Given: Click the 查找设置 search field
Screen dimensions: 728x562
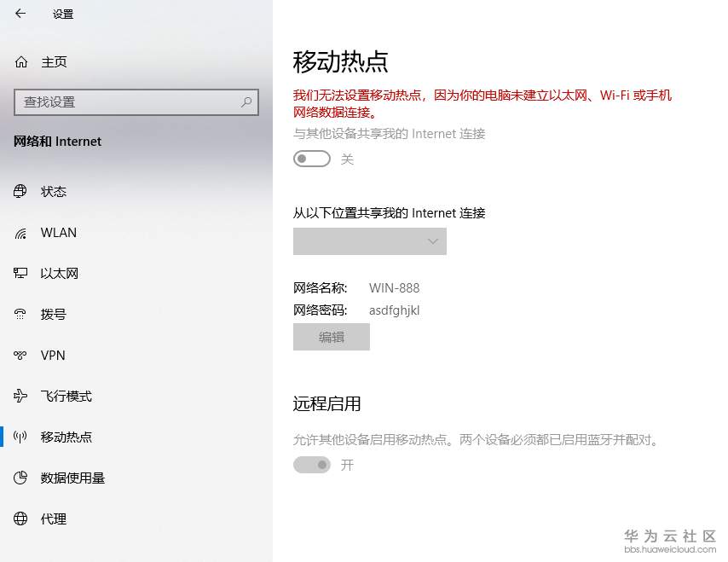Looking at the screenshot, I should (136, 101).
